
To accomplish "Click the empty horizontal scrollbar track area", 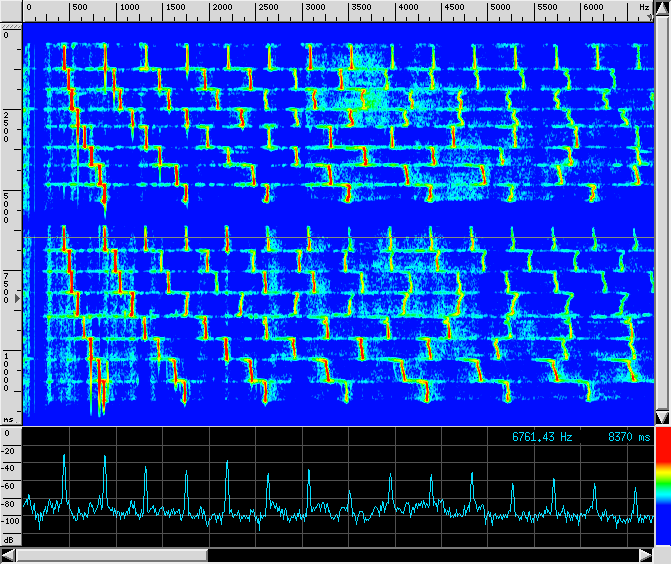I will click(420, 555).
